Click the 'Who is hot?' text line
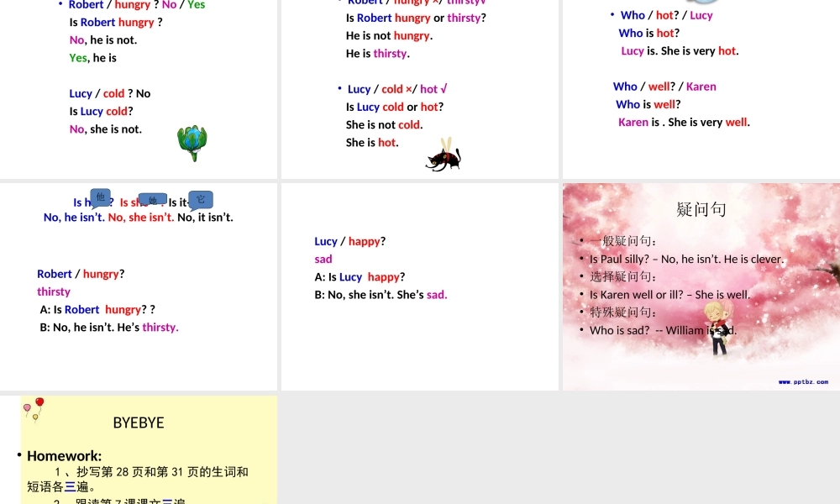Screen dimensions: 840x504 pyautogui.click(x=648, y=33)
